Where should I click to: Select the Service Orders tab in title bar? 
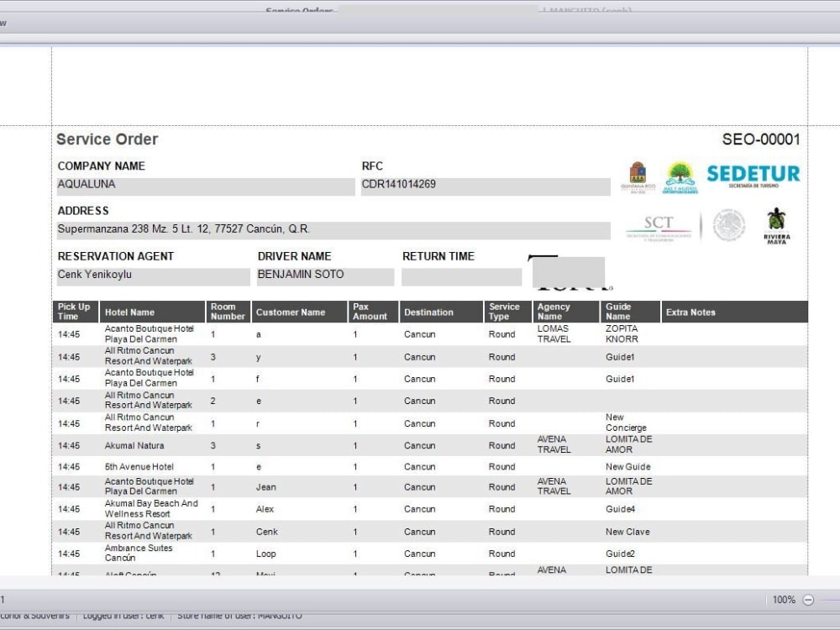(300, 10)
